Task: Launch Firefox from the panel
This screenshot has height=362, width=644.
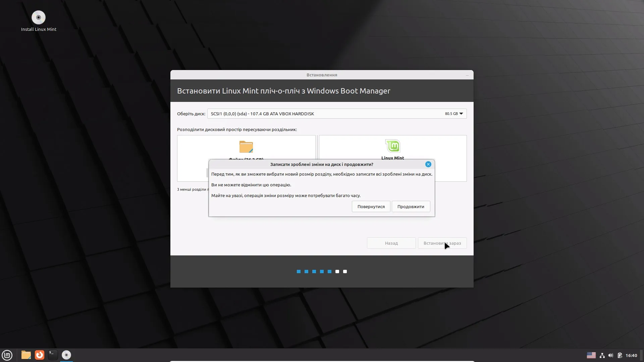Action: [40, 355]
